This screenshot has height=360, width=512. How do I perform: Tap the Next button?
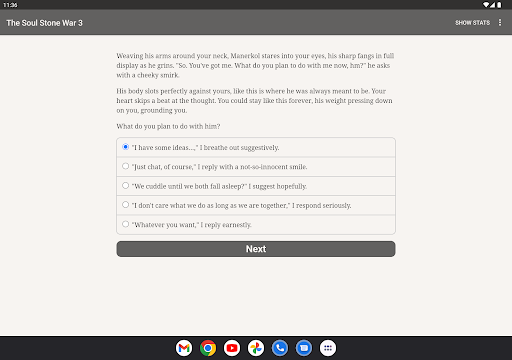coord(256,249)
